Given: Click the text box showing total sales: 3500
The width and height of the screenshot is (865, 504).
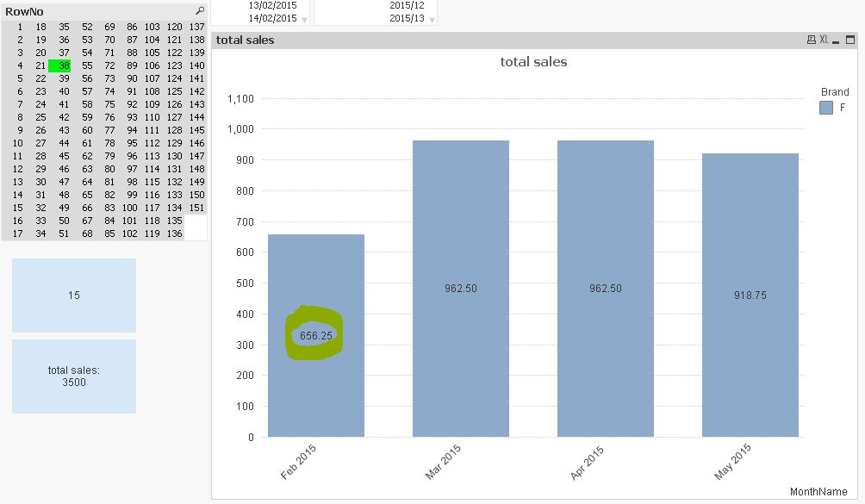Looking at the screenshot, I should [x=73, y=376].
